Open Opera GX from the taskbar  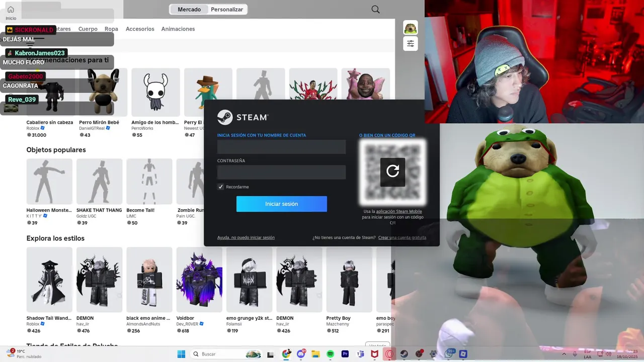389,354
